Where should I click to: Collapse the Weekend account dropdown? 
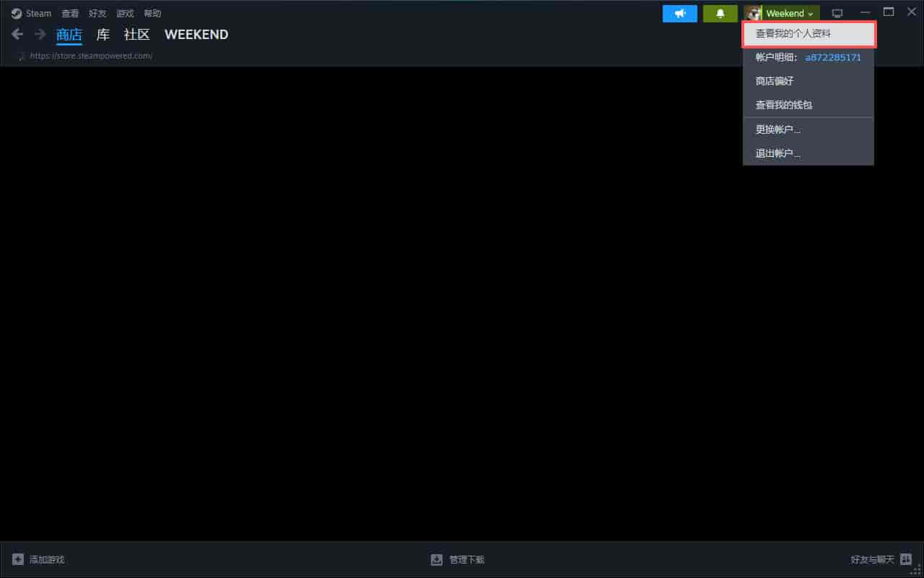789,14
